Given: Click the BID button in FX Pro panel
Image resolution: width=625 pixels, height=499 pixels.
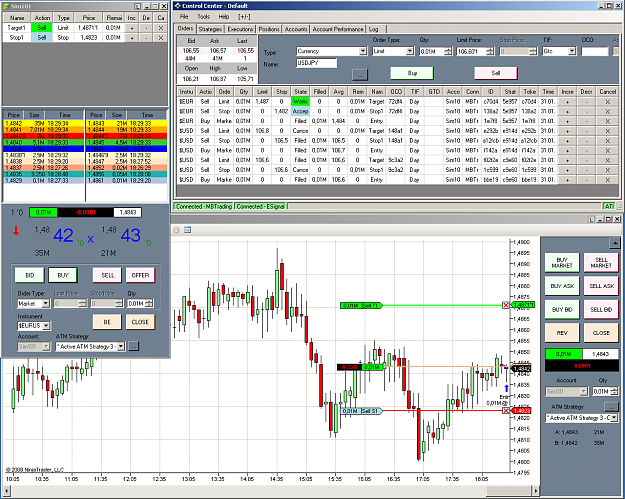Looking at the screenshot, I should coord(29,275).
